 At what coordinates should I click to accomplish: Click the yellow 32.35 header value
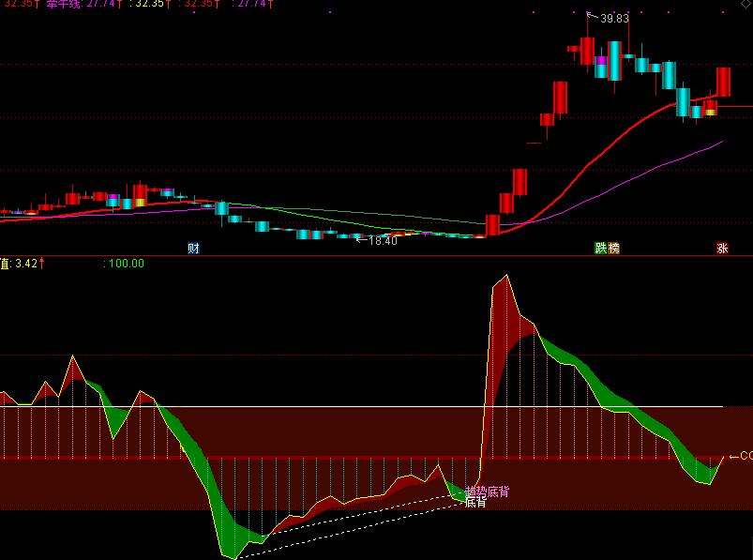tap(150, 4)
